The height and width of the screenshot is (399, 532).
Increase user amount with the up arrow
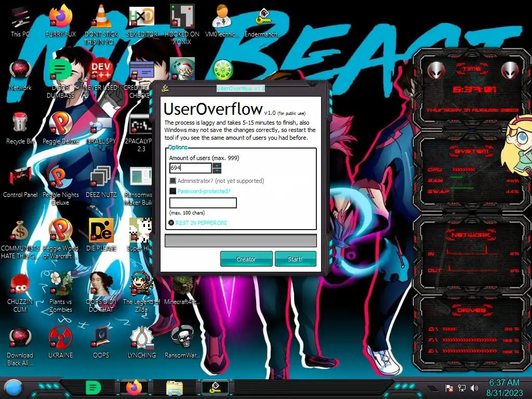point(217,165)
